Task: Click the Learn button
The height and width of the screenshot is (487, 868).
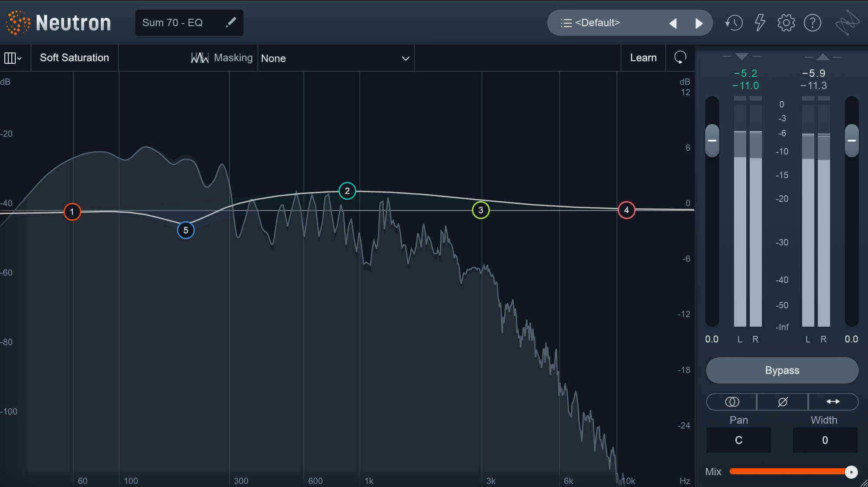Action: tap(643, 58)
